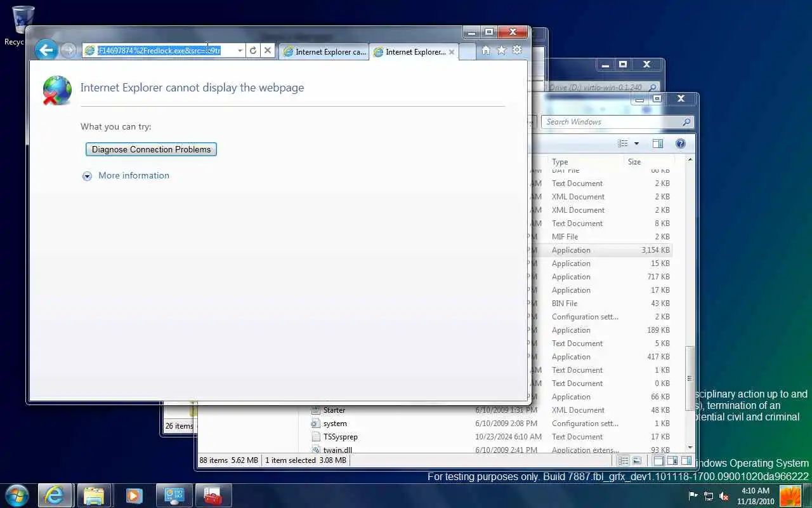Click the system file icon
Image resolution: width=812 pixels, height=508 pixels.
click(316, 424)
